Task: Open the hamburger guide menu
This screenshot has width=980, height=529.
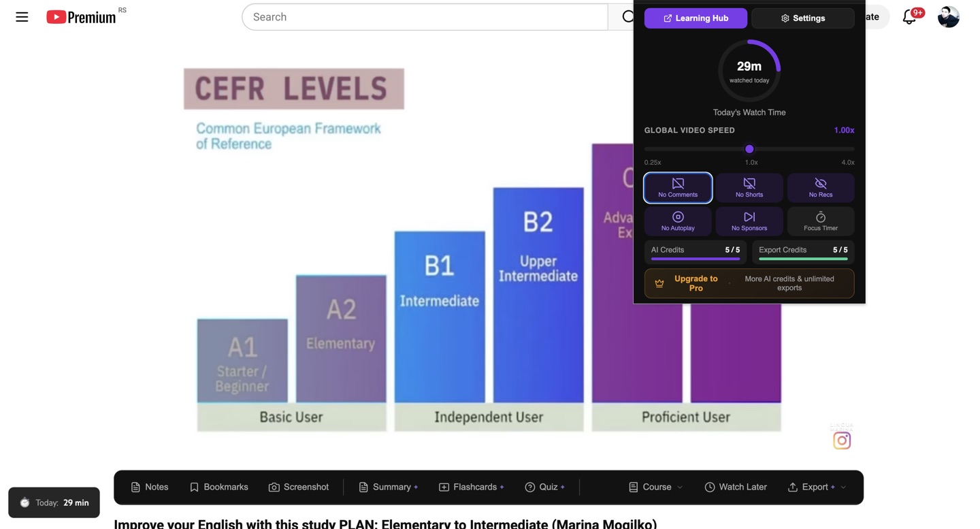Action: (x=22, y=17)
